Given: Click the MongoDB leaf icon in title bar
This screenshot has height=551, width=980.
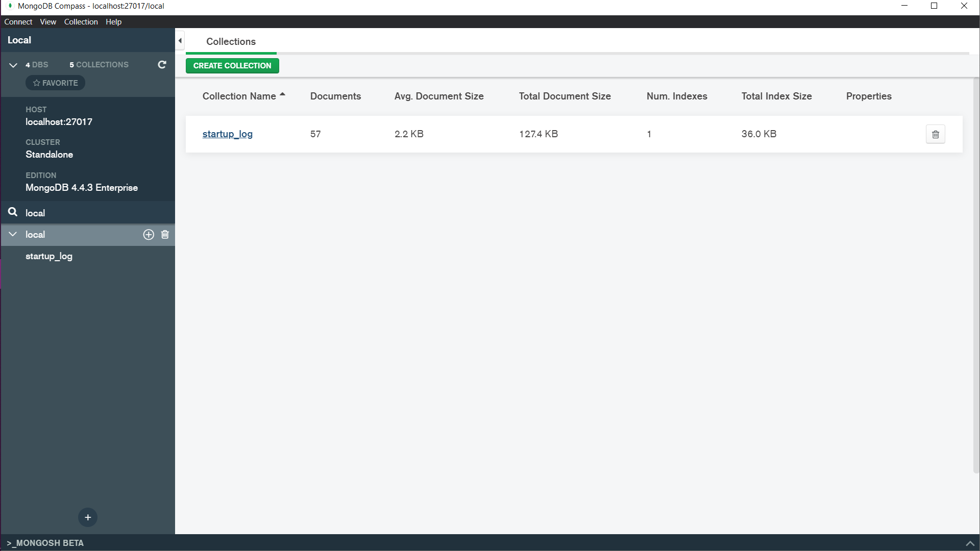Looking at the screenshot, I should pos(10,6).
